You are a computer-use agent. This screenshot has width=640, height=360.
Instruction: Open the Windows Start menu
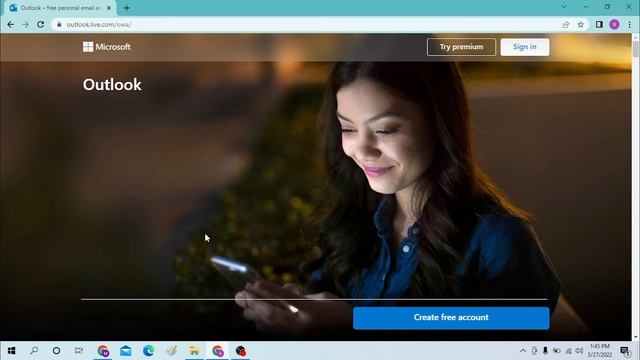coord(11,351)
